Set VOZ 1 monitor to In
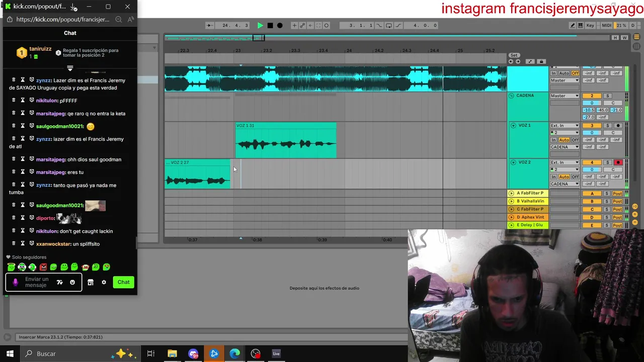Screen dimensions: 644x362 point(553,140)
